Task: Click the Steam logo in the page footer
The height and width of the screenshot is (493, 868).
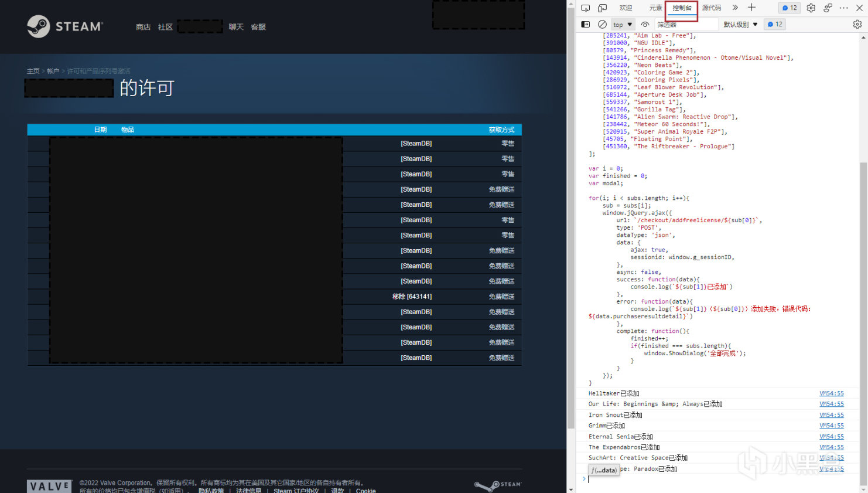Action: 497,485
